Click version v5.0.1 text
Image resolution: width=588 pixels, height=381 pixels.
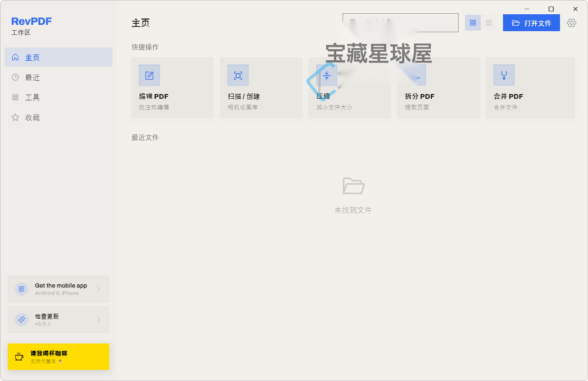43,324
